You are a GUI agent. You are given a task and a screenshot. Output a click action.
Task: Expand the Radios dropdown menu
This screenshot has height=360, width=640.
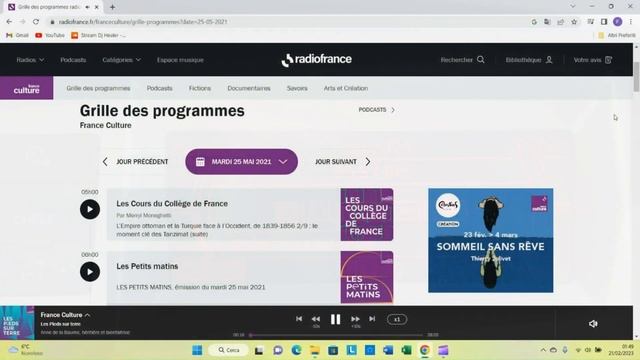30,60
